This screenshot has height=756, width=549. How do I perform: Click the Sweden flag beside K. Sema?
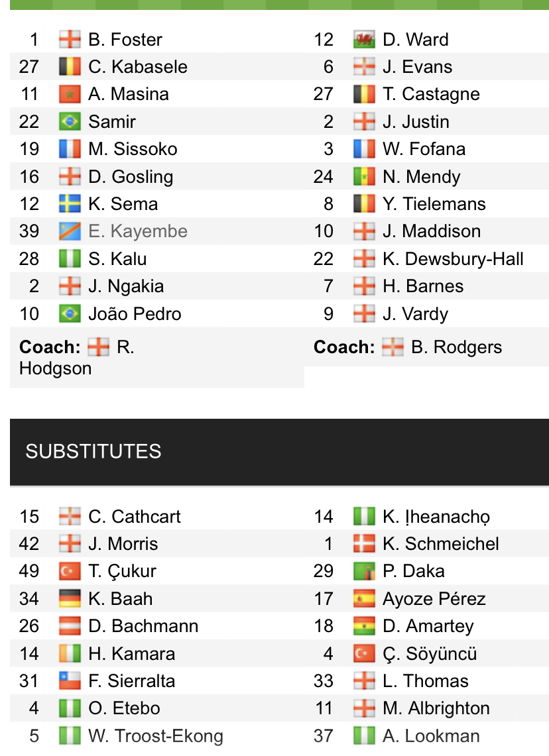70,204
